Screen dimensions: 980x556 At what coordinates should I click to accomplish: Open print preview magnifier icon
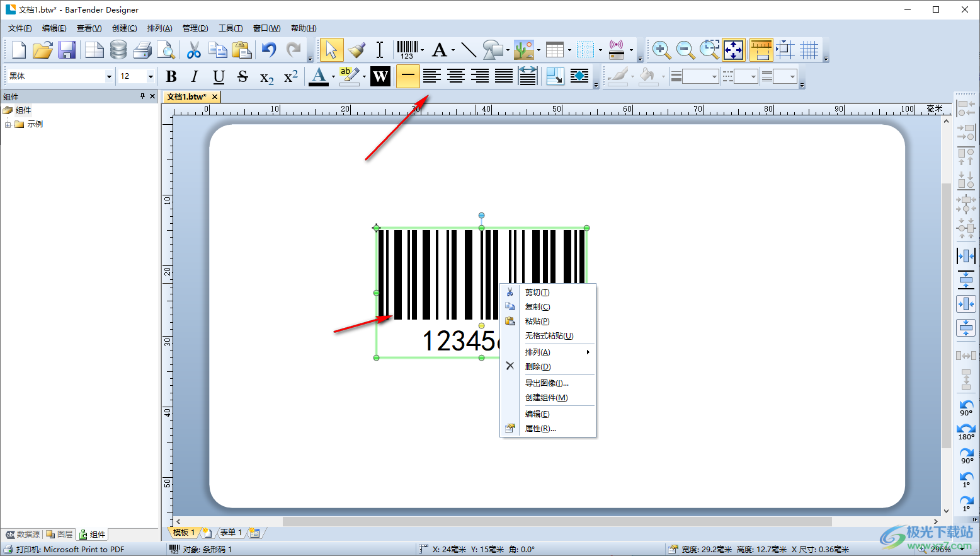pyautogui.click(x=166, y=50)
